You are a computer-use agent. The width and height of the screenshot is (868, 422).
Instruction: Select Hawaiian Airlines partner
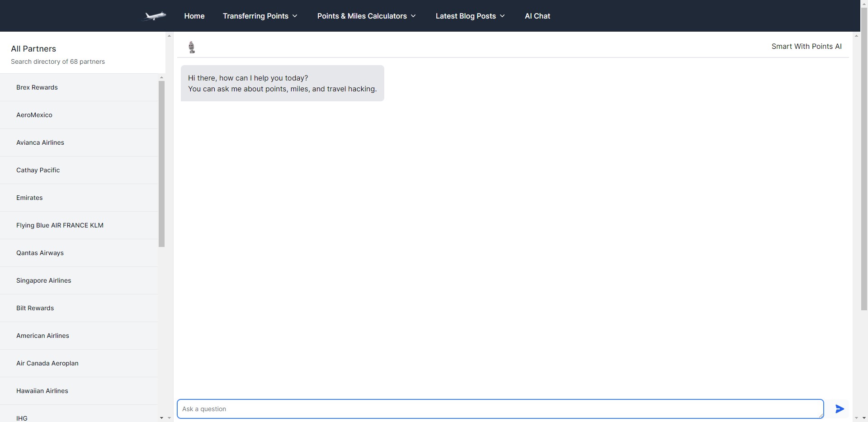pyautogui.click(x=42, y=391)
